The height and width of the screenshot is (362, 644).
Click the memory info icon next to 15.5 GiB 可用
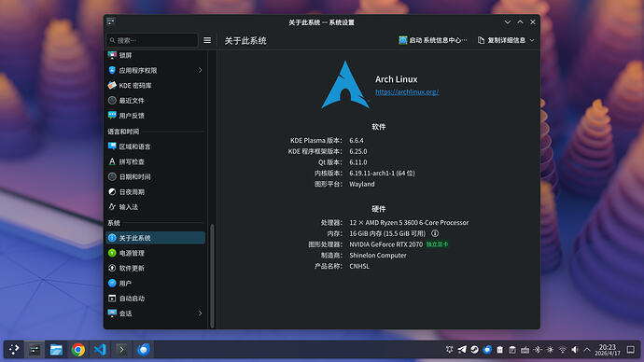click(435, 233)
